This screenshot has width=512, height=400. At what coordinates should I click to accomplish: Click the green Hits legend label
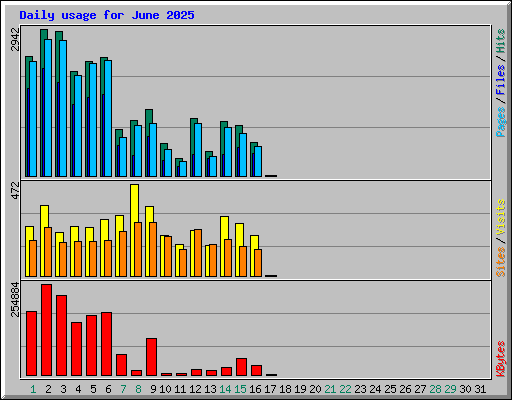pyautogui.click(x=501, y=41)
